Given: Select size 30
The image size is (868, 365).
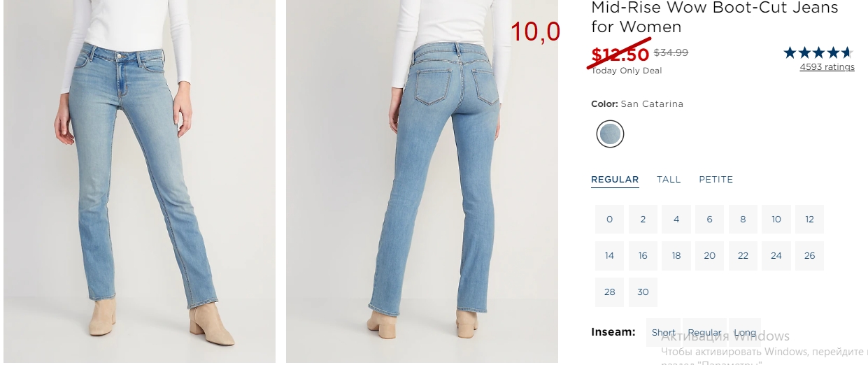Looking at the screenshot, I should coord(643,292).
